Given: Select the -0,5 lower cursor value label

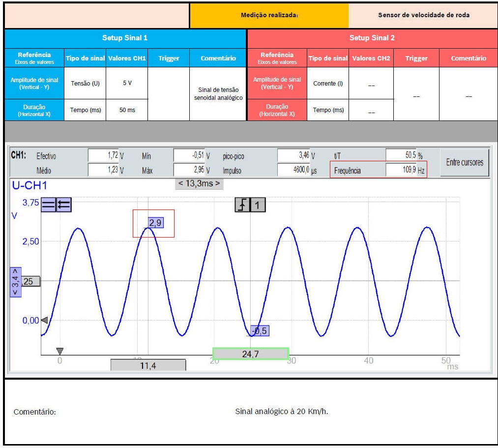Looking at the screenshot, I should (x=259, y=331).
